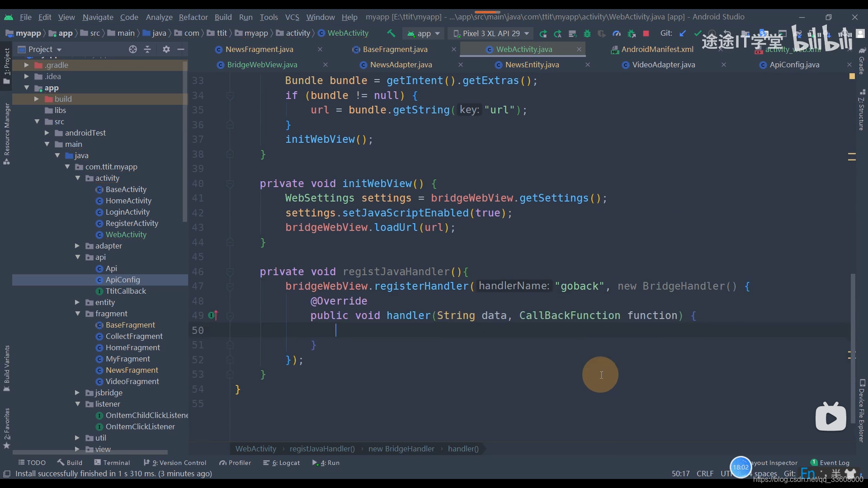Toggle the Terminal tool window
The image size is (868, 488).
pyautogui.click(x=112, y=463)
